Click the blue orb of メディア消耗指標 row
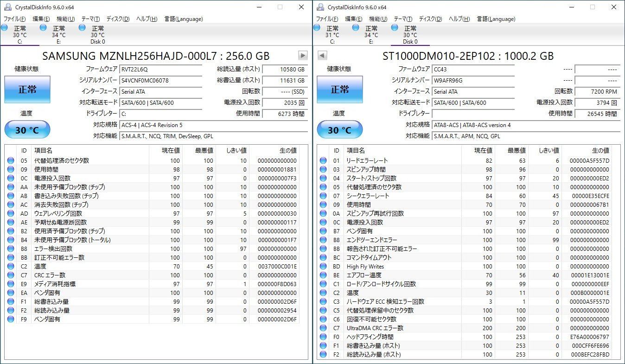The height and width of the screenshot is (364, 625). tap(11, 284)
